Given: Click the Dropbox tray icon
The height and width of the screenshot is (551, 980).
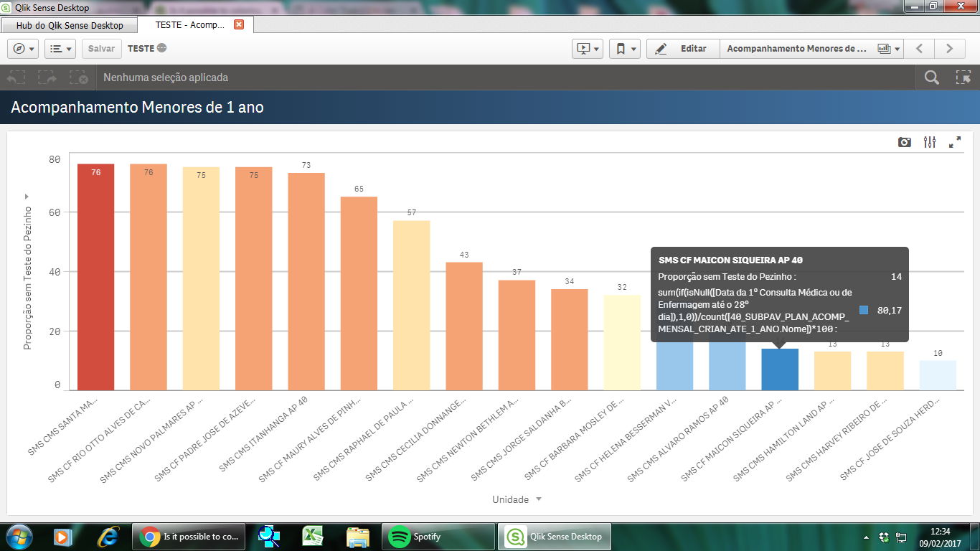Looking at the screenshot, I should [884, 537].
